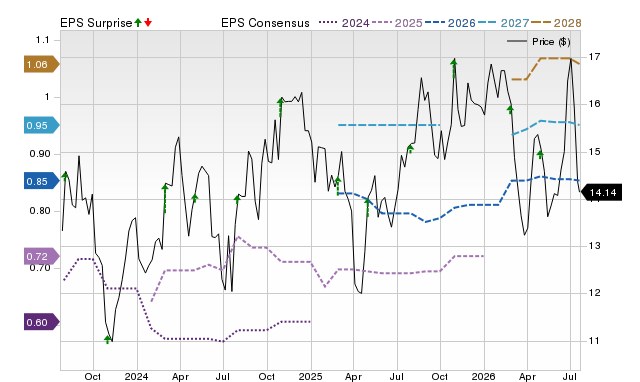Click the 13 price axis label
This screenshot has width=640, height=382.
(x=595, y=246)
